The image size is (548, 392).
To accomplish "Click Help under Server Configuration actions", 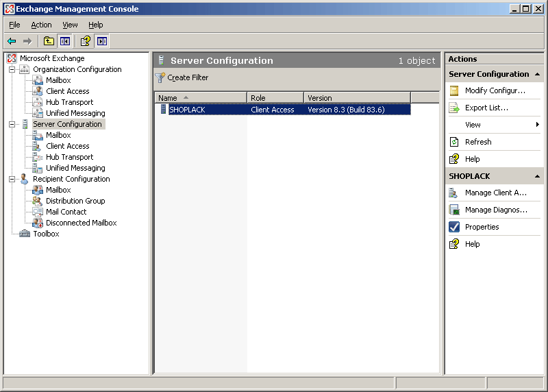I will pyautogui.click(x=472, y=159).
